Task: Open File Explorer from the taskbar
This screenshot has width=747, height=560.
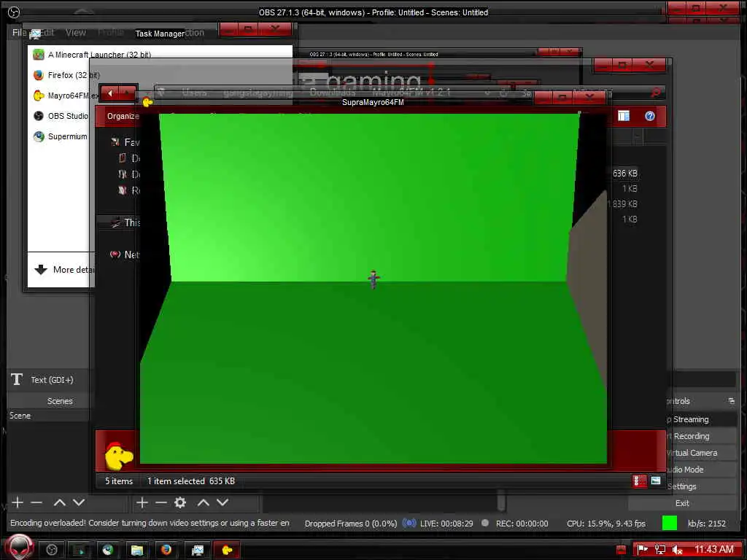Action: click(137, 550)
